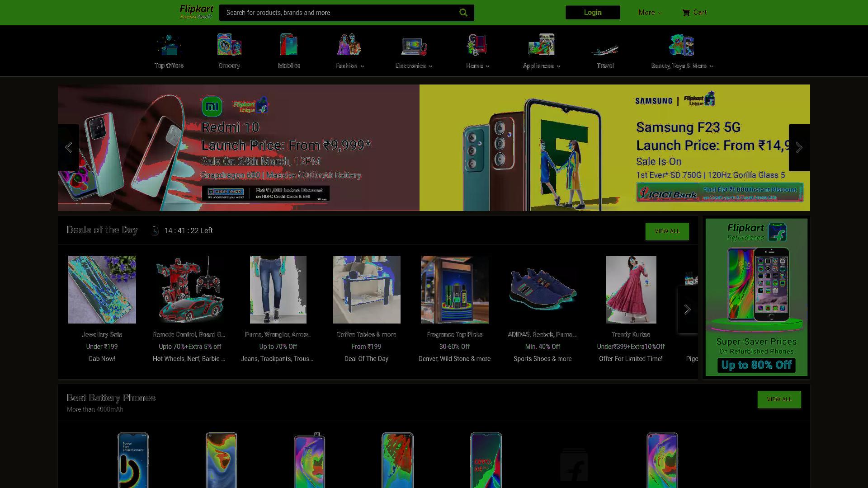Image resolution: width=868 pixels, height=488 pixels.
Task: Select the Top Offers label
Action: (169, 66)
